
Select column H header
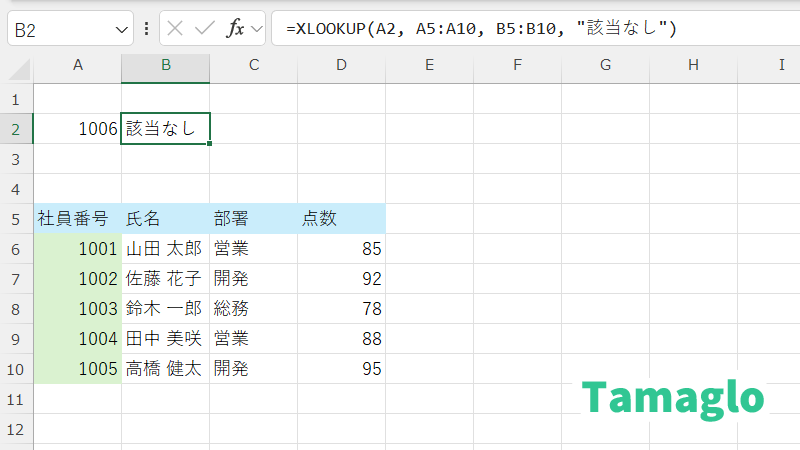(x=693, y=66)
